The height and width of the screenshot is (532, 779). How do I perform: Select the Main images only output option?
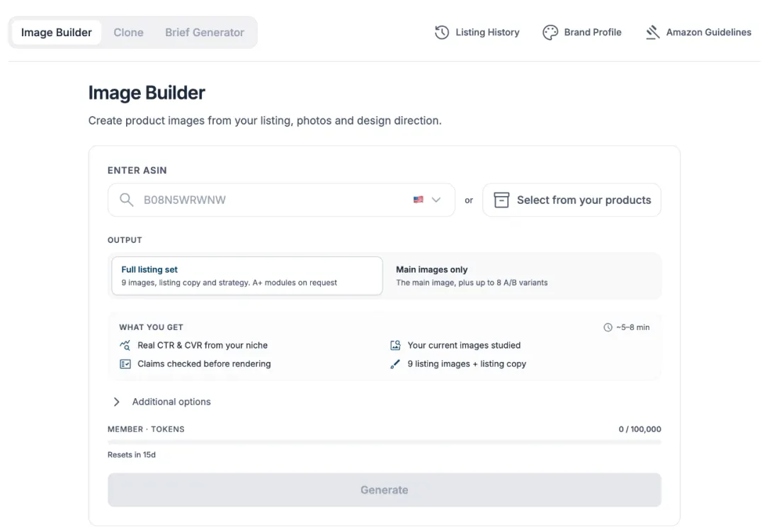522,276
